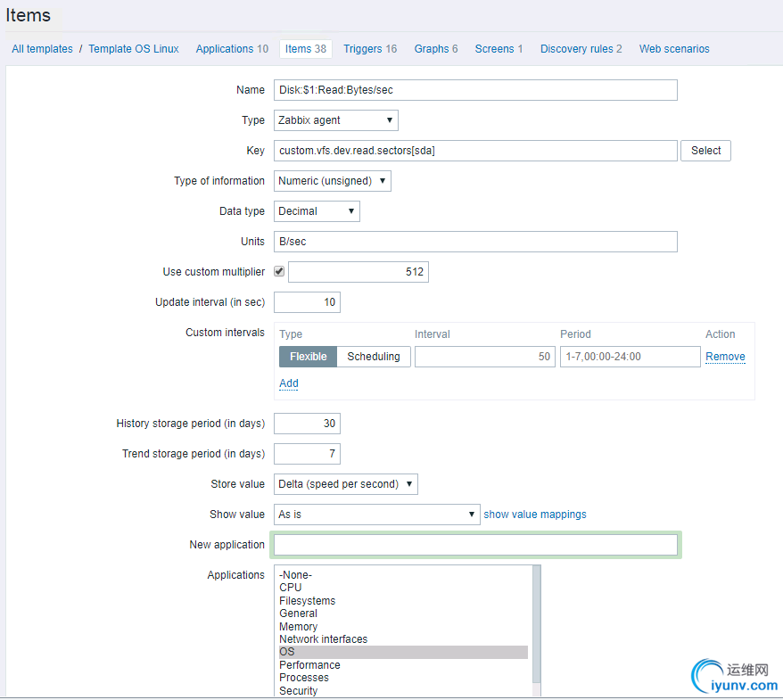The height and width of the screenshot is (700, 783).
Task: Open the Graphs 6 tab
Action: [436, 49]
